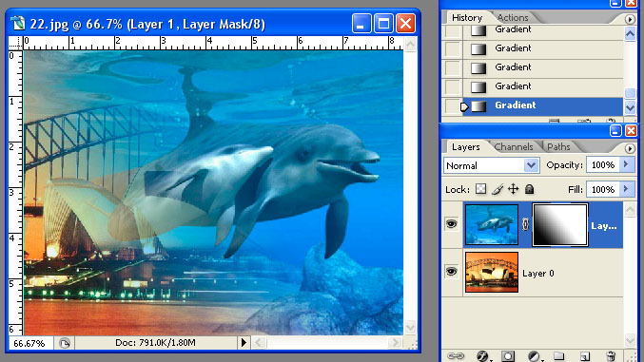644x362 pixels.
Task: Click the 'Doc: 791.0K/1.80M' status text
Action: pos(155,342)
